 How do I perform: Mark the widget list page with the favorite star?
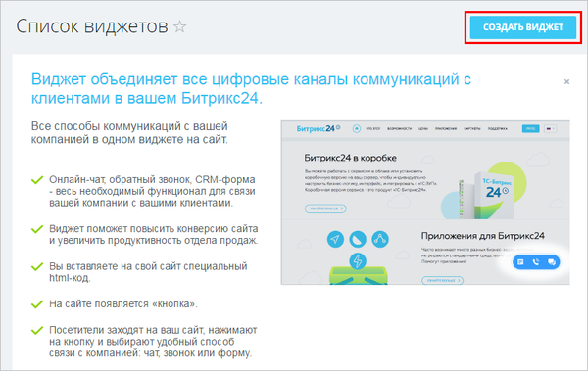[180, 26]
